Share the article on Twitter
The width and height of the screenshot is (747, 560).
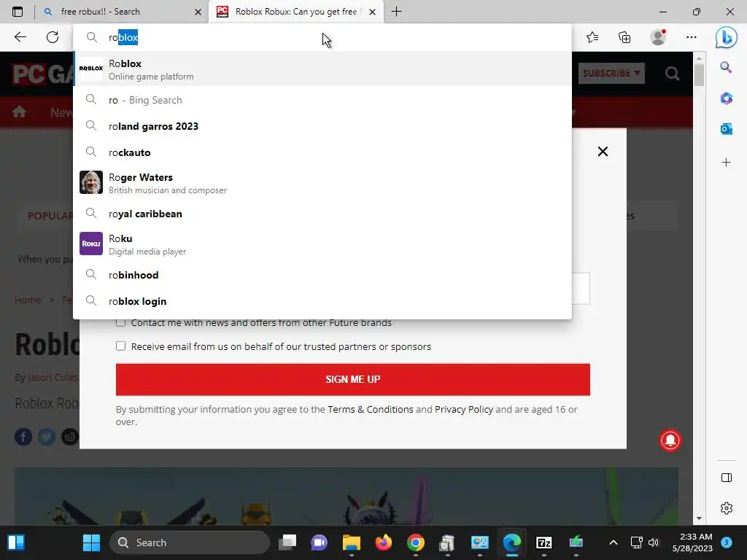pos(47,437)
